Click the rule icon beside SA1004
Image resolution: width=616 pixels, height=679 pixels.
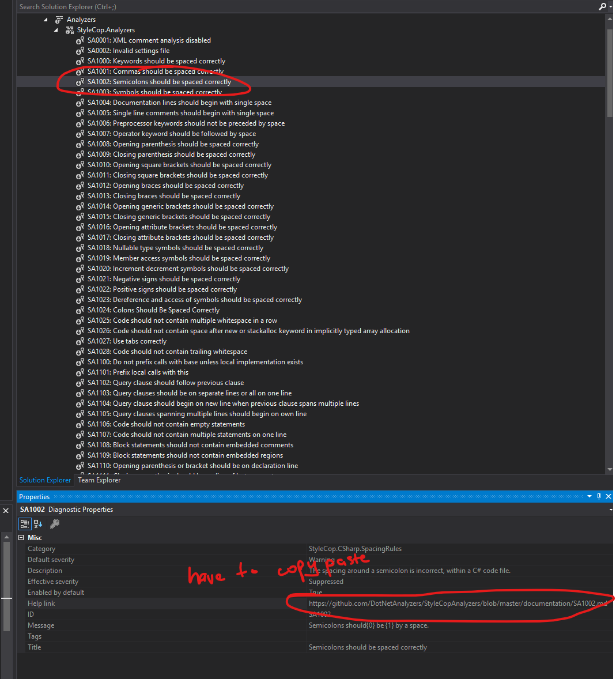pos(80,103)
